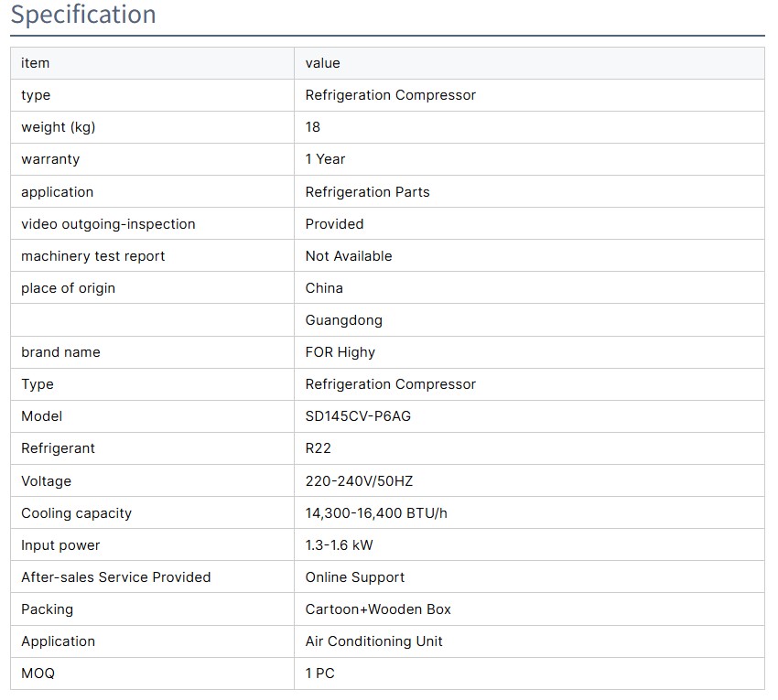This screenshot has height=700, width=778.
Task: Click the '14,300-16,400 BTU/h' cooling capacity
Action: (376, 513)
